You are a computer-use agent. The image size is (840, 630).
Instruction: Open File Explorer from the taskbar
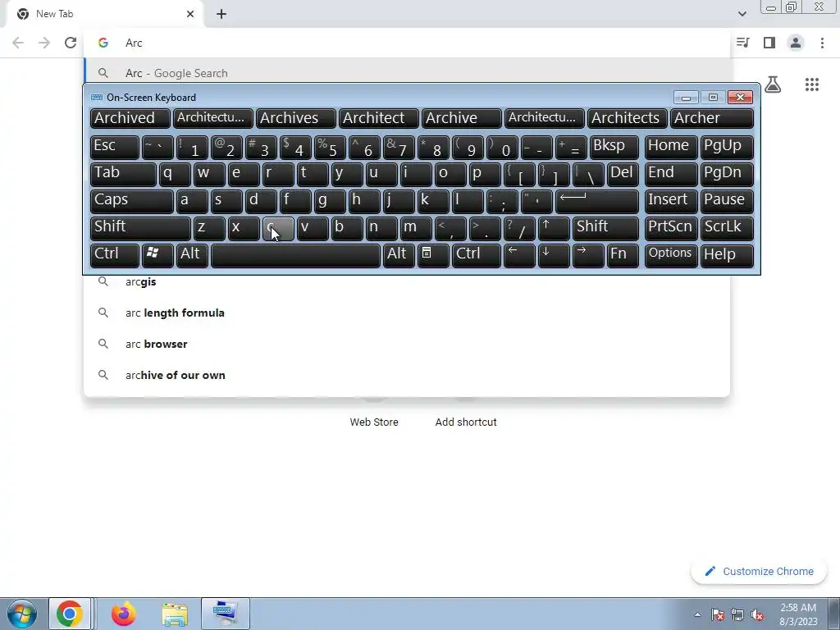click(x=175, y=614)
